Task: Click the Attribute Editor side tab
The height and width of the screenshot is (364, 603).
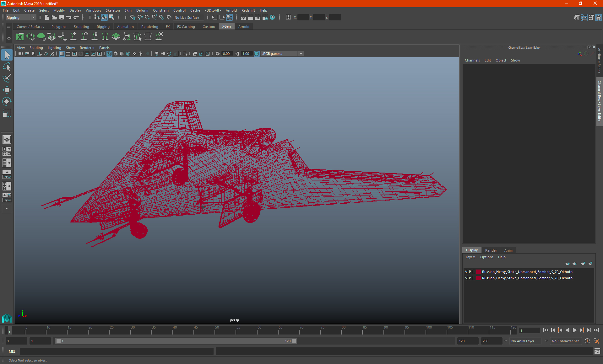Action: [x=599, y=61]
